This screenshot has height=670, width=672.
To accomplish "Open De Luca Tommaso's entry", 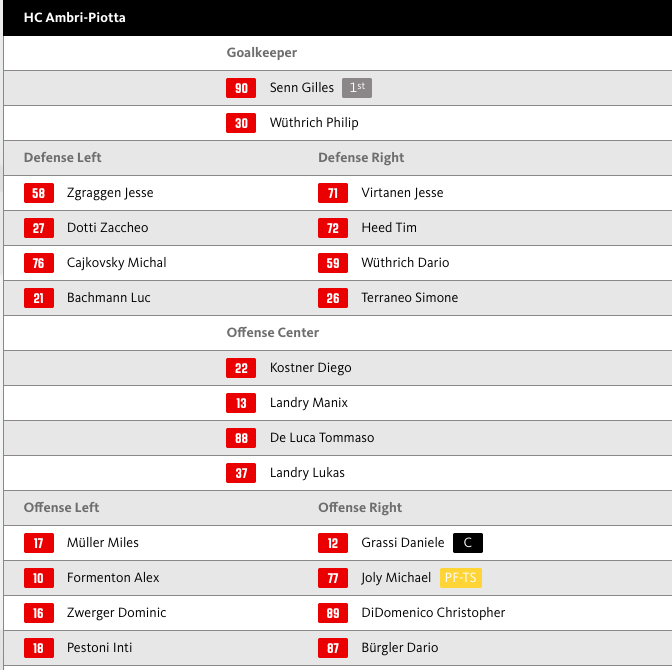I will (322, 438).
